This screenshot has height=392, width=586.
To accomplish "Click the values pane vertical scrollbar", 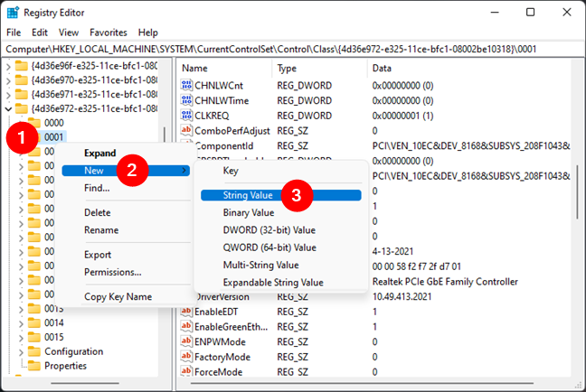I will 578,191.
